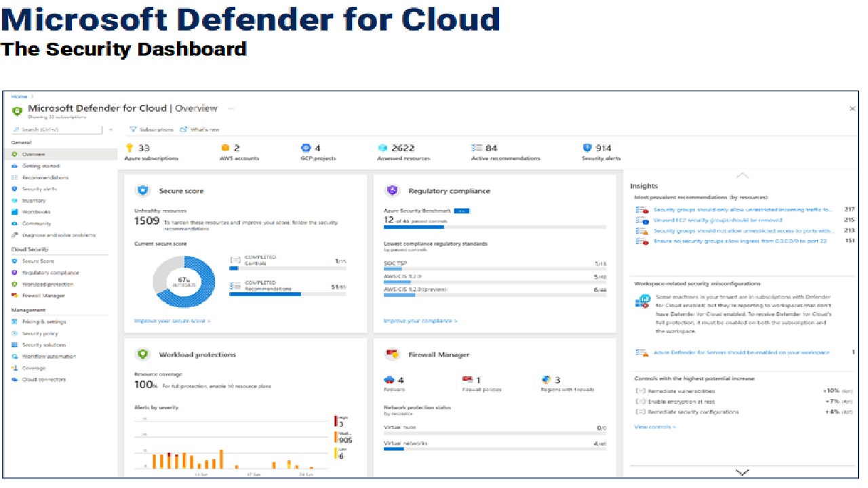The image size is (868, 488).
Task: Click the Completed Controls progress bar
Action: pos(288,268)
